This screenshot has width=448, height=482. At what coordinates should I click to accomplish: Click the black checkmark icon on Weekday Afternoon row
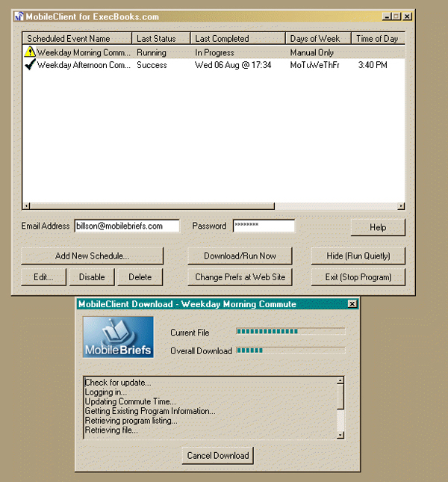[x=30, y=64]
